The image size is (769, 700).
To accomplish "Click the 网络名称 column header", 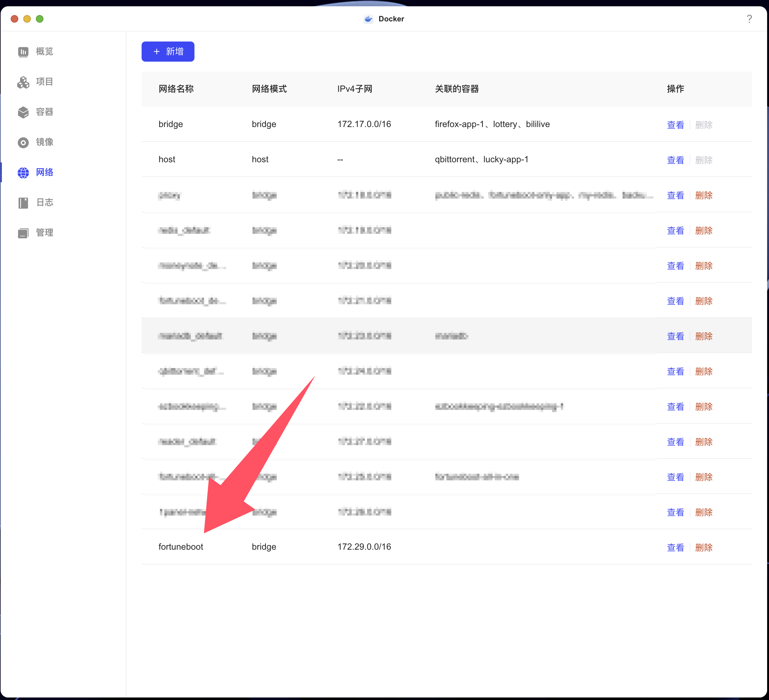I will coord(176,89).
